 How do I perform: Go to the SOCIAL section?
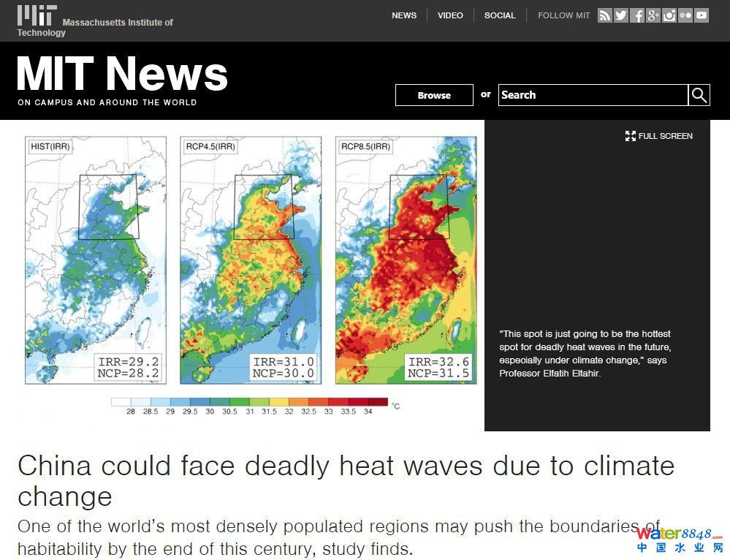coord(500,15)
